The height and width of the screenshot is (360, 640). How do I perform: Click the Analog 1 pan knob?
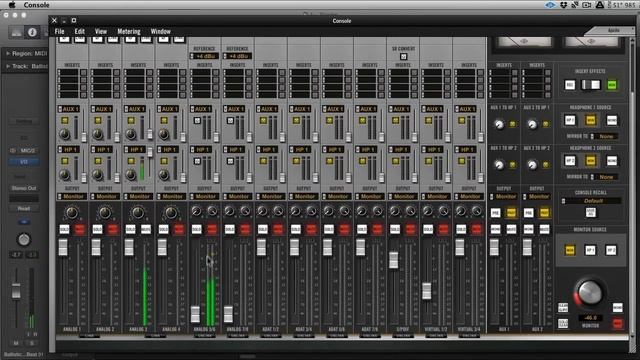[72, 212]
